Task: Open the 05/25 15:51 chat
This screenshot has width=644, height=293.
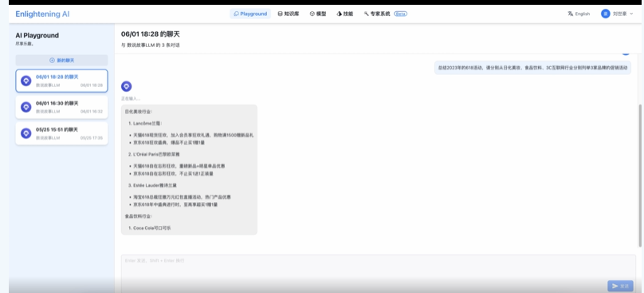Action: pyautogui.click(x=61, y=133)
